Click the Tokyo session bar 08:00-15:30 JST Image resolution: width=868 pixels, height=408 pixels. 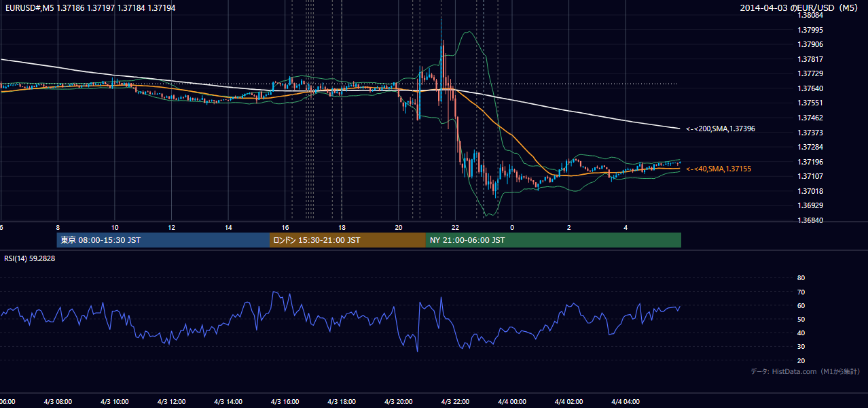[x=164, y=240]
